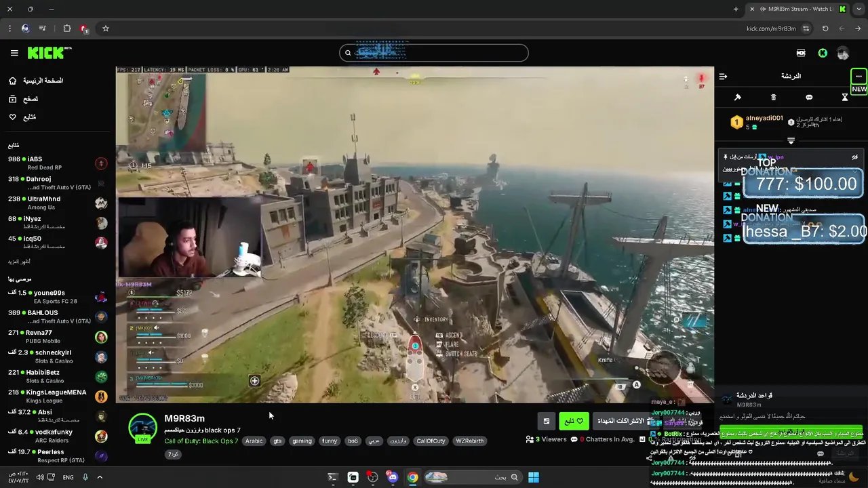
Task: Expand the gift leaderboard chevron in chat
Action: [x=791, y=140]
